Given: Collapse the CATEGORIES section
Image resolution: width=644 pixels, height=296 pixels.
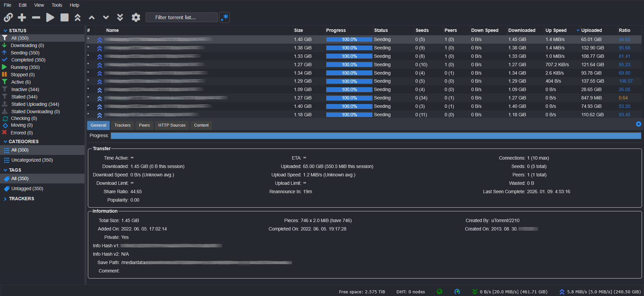Looking at the screenshot, I should pos(5,142).
